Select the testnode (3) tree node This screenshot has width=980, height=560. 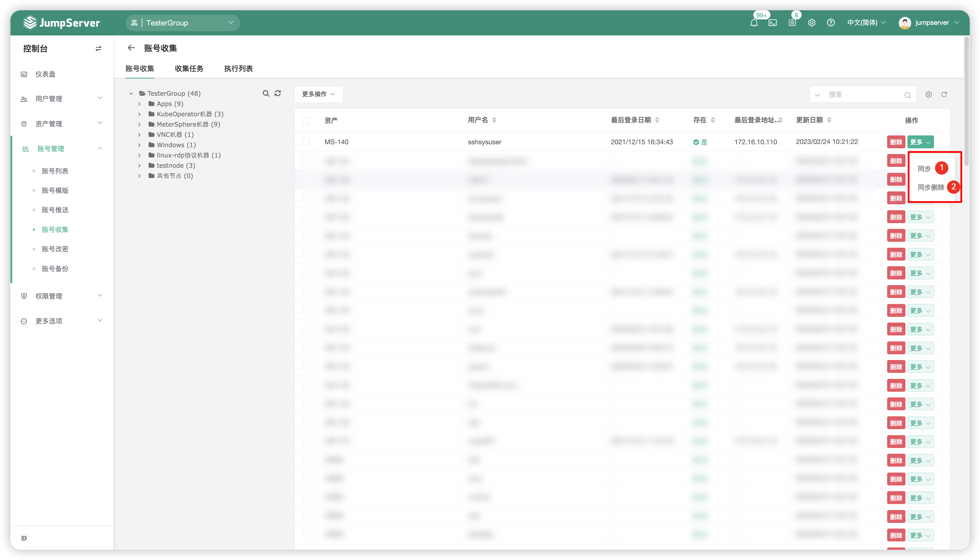(176, 165)
